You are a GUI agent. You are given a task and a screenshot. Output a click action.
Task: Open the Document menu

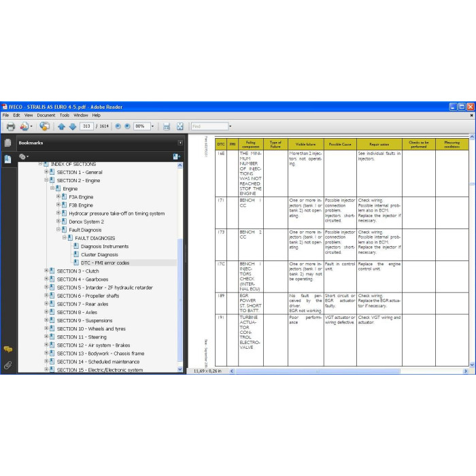point(46,116)
